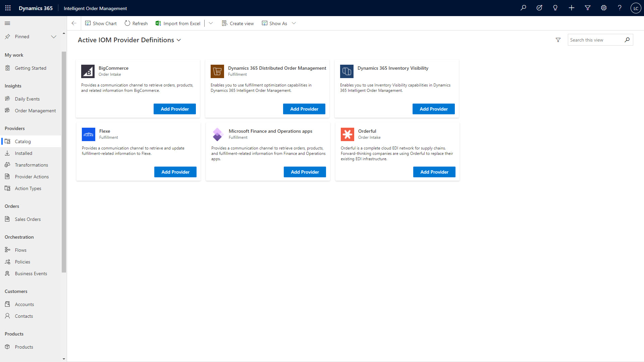Open orchestration Flows
The height and width of the screenshot is (362, 644).
[31, 250]
